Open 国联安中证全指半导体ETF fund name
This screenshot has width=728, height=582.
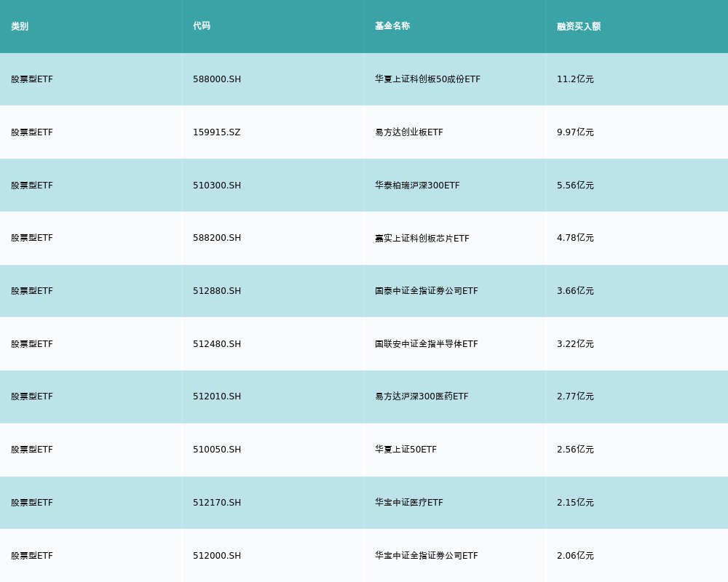[x=426, y=344]
